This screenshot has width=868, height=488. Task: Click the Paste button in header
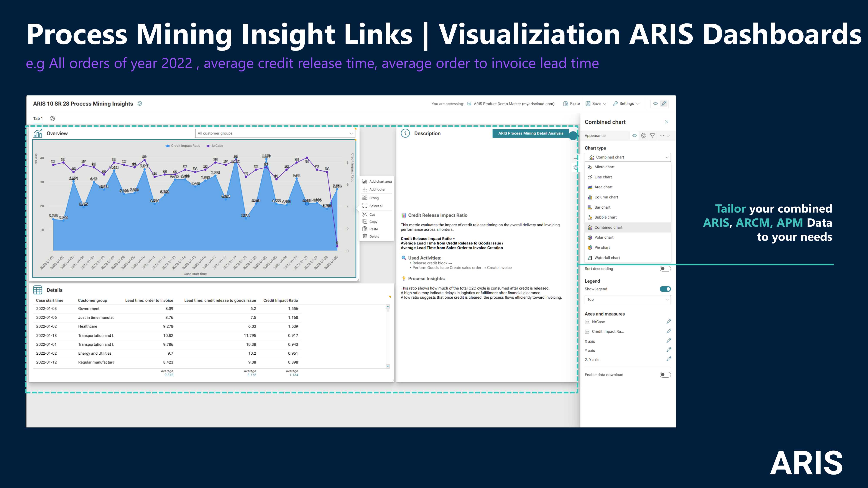[571, 104]
